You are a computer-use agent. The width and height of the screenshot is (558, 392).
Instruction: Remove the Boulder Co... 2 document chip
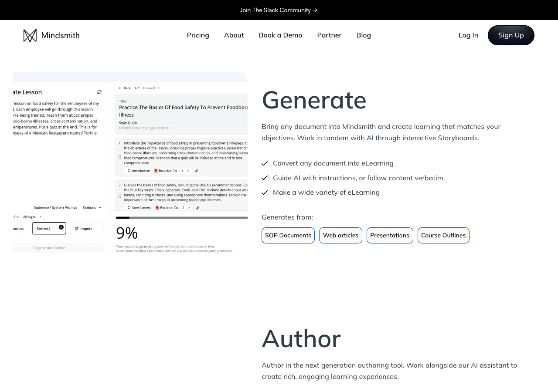click(190, 208)
